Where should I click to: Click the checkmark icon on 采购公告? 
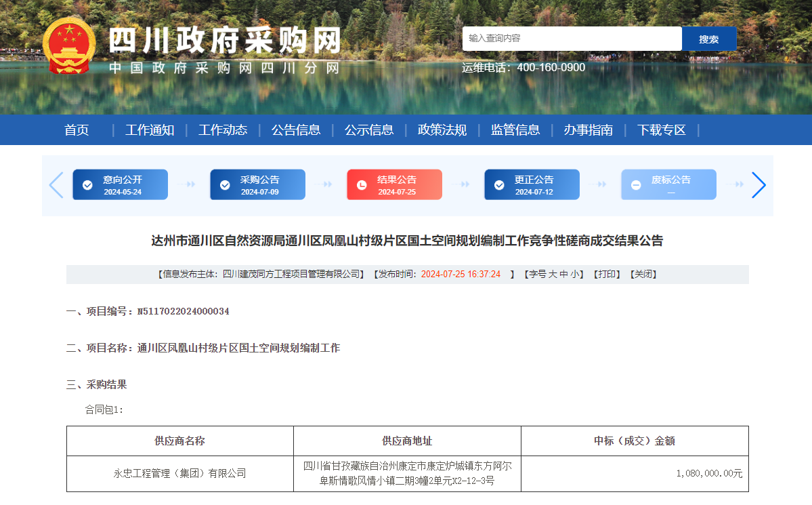[x=225, y=185]
